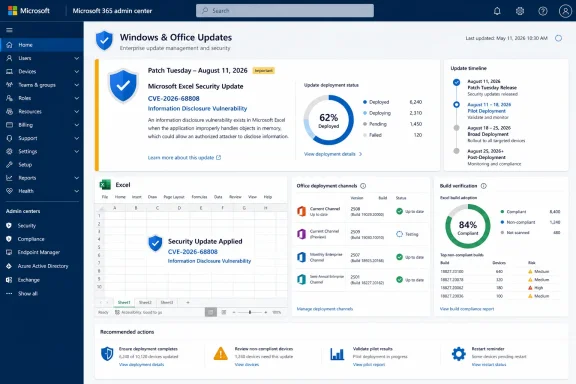The height and width of the screenshot is (384, 576).
Task: Open the Formulas tab in Excel ribbon
Action: tap(199, 197)
